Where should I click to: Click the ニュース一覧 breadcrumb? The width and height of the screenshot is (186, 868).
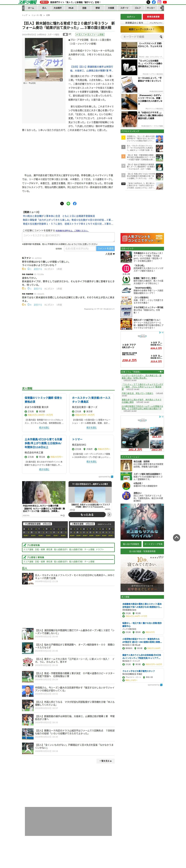point(37,15)
